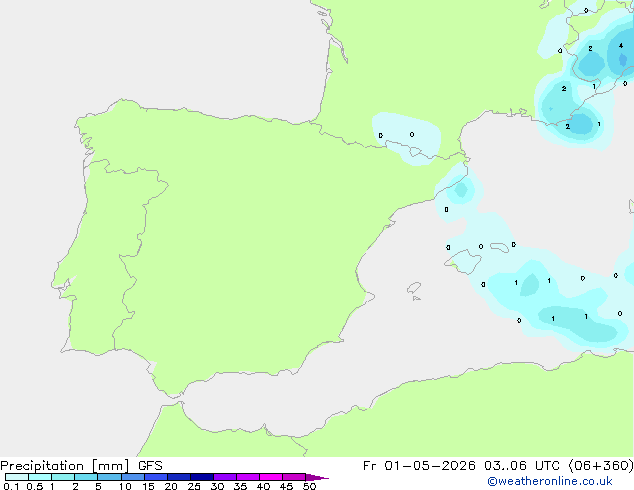Choose the 40–45 mm magenta legend swatch
The image size is (634, 490).
271,477
